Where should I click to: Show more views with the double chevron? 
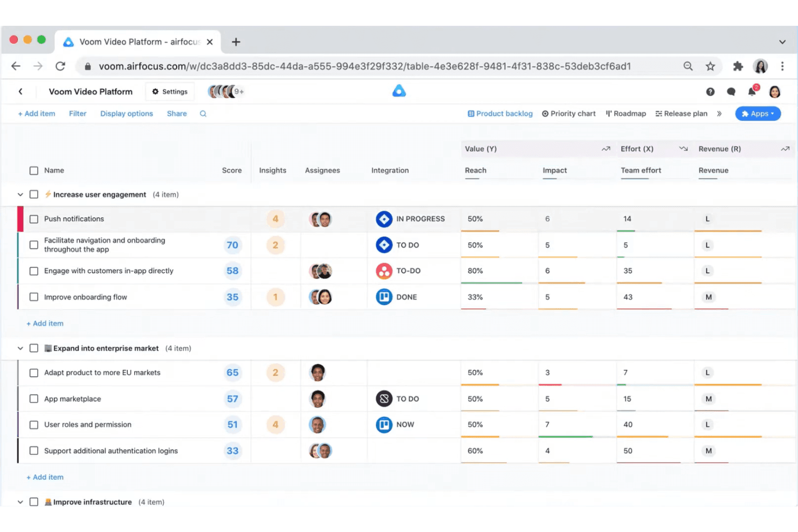click(x=719, y=114)
